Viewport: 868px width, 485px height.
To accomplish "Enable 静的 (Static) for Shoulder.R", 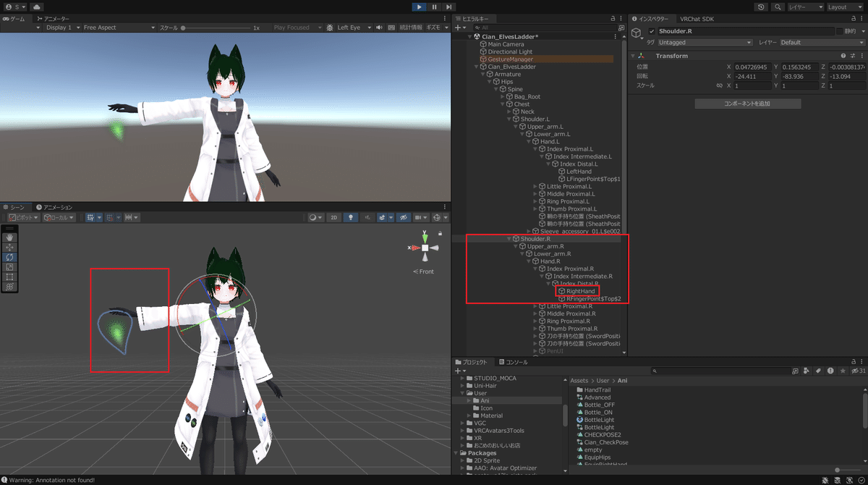I will tap(837, 30).
